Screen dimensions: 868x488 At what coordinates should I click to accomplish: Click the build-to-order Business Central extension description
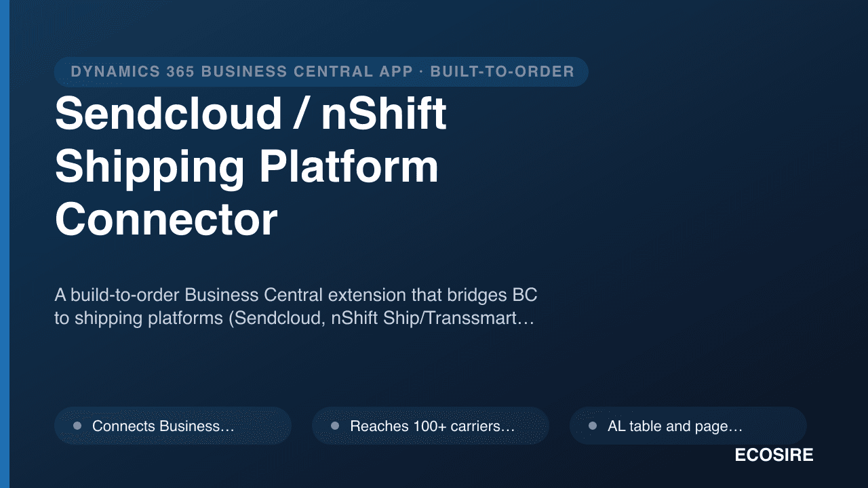tap(296, 306)
